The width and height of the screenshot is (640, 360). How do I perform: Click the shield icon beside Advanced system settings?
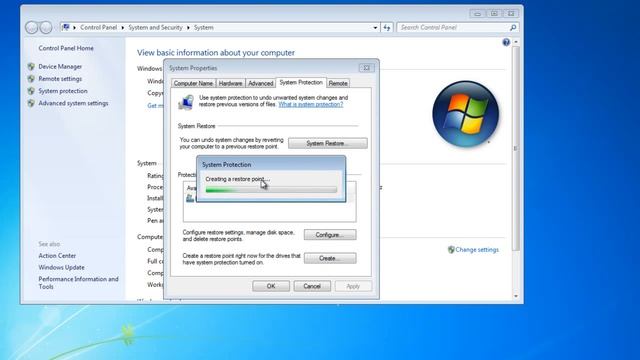coord(31,103)
